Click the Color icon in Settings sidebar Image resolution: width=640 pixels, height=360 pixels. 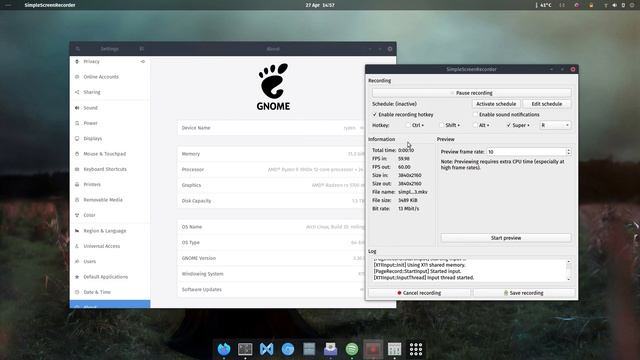(77, 215)
